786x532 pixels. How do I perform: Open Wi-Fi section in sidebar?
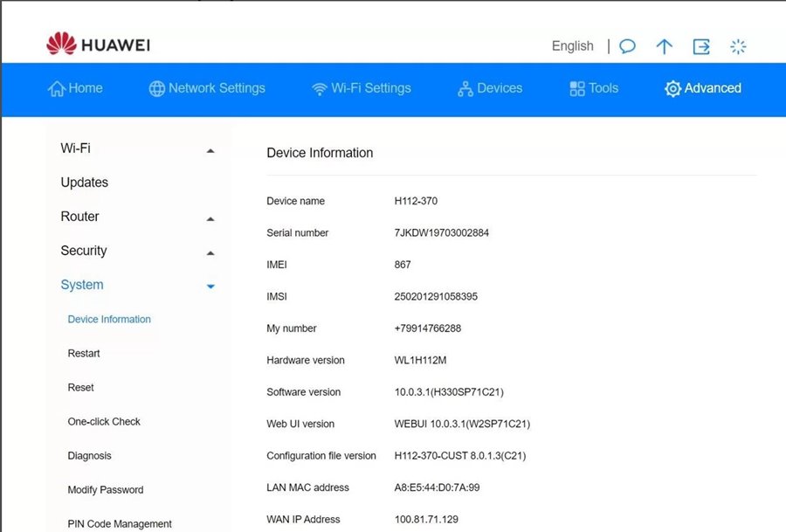76,149
